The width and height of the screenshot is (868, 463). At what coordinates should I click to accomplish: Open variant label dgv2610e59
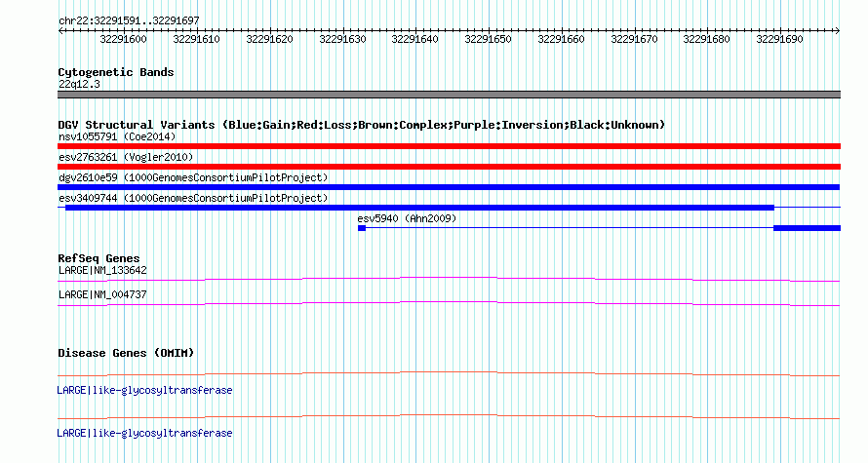(x=193, y=177)
